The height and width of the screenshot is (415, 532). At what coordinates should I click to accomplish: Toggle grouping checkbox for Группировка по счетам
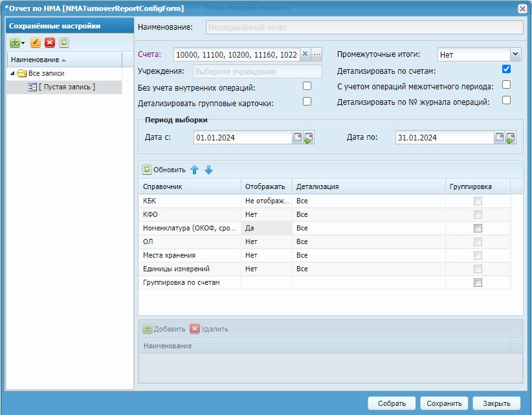478,283
